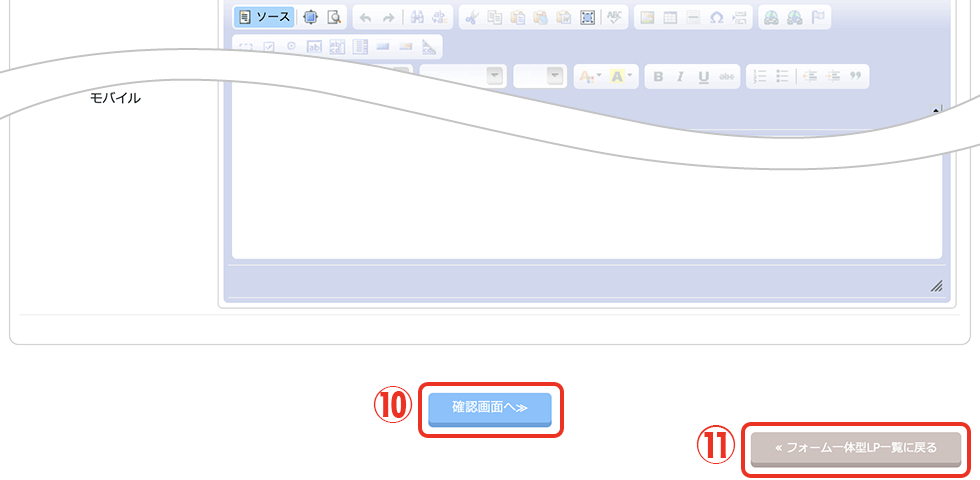
Task: Insert a radio button form field icon
Action: pyautogui.click(x=291, y=47)
